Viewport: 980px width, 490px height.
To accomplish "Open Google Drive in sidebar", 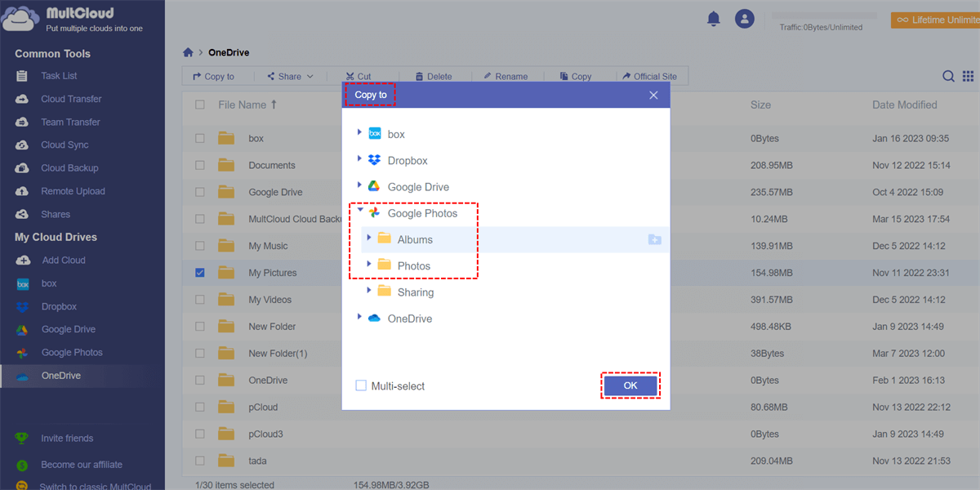I will pos(68,329).
